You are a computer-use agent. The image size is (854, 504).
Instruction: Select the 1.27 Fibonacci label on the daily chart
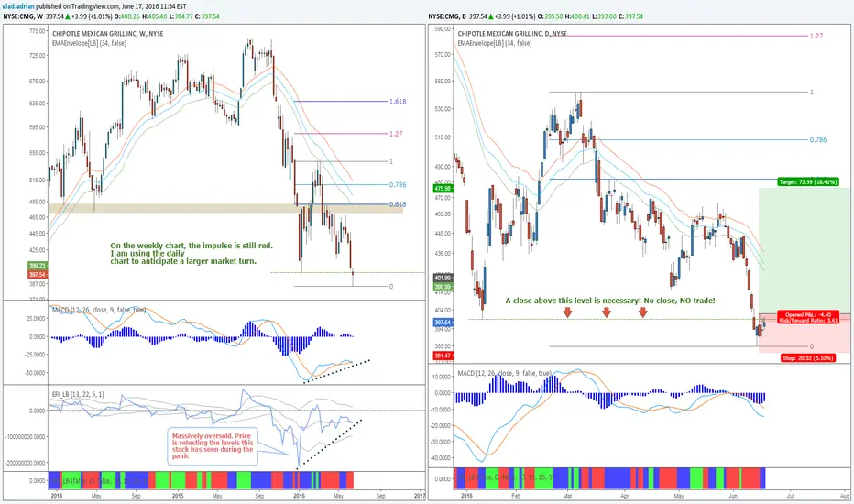pyautogui.click(x=816, y=36)
